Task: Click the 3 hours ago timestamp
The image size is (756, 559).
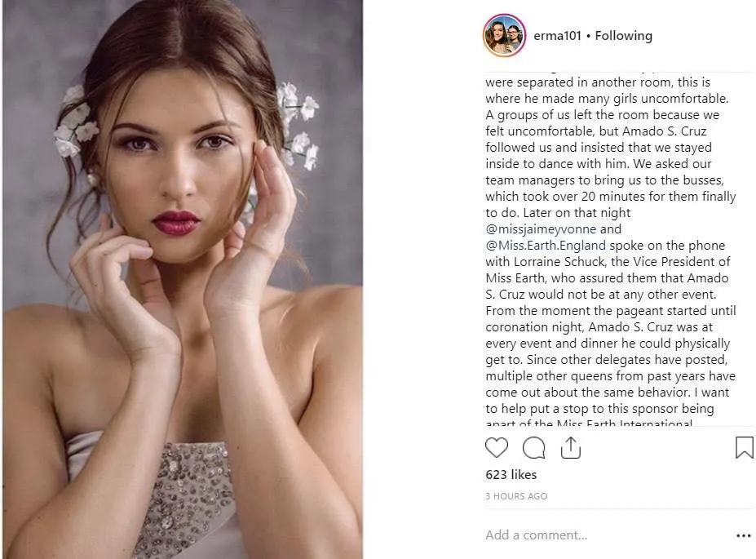Action: (516, 496)
